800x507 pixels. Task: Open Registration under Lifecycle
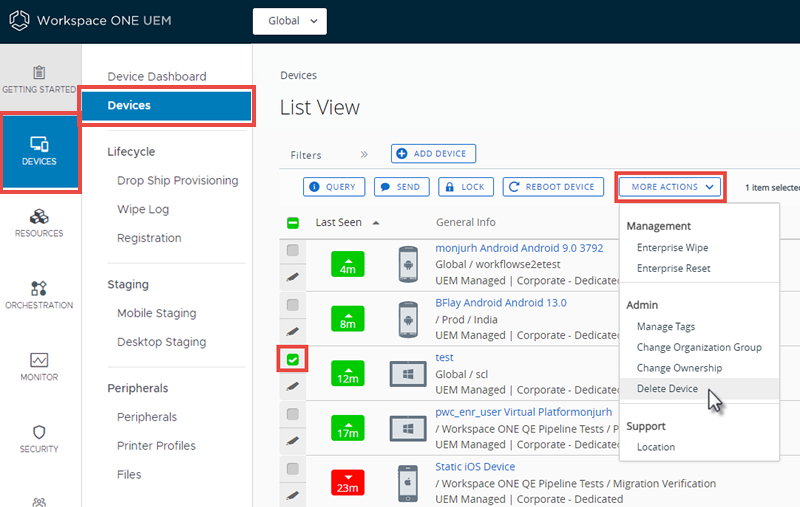(149, 238)
